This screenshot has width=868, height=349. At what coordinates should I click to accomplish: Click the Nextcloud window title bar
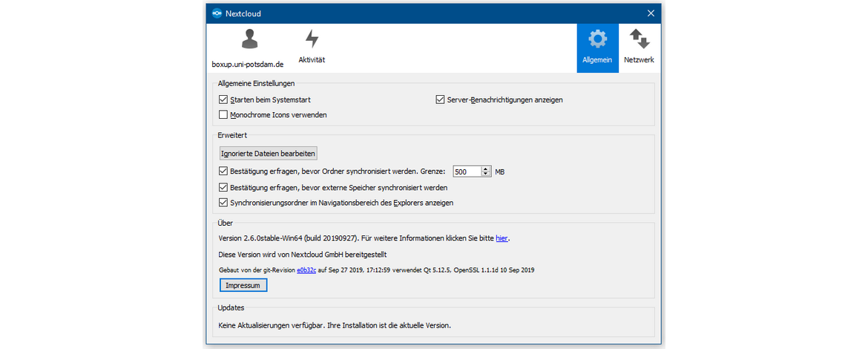click(430, 13)
